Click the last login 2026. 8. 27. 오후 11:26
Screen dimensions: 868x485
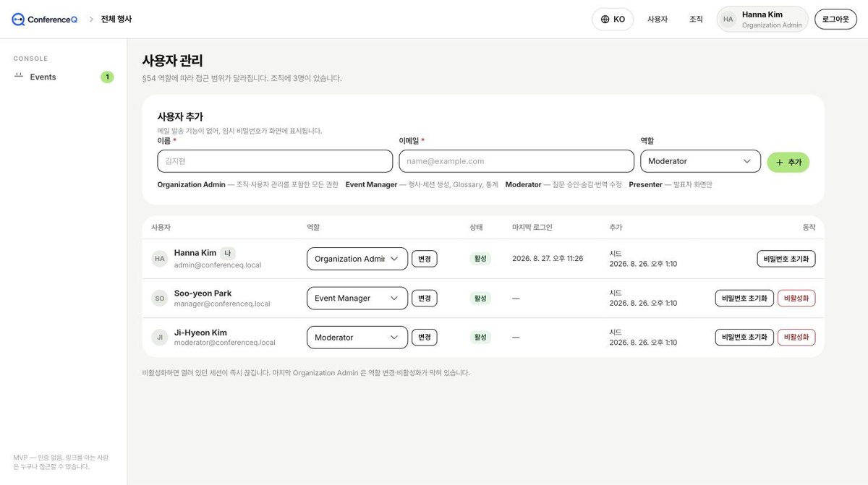coord(548,259)
